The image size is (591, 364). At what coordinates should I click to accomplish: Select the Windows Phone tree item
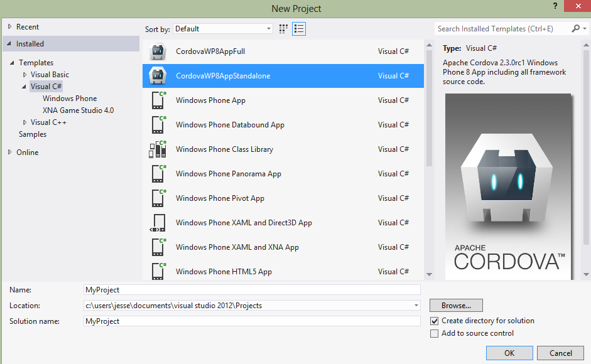70,99
